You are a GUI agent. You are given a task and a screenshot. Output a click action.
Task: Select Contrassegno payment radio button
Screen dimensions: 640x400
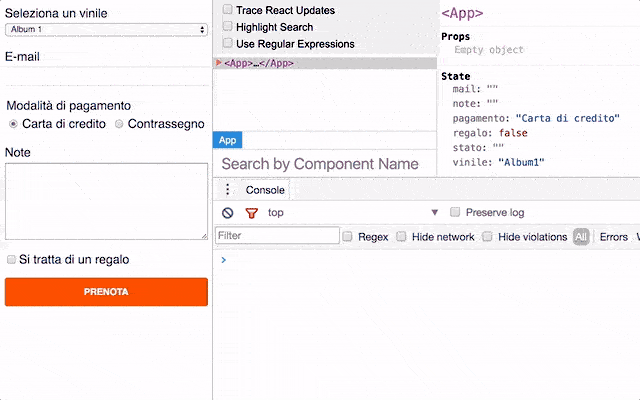[120, 124]
